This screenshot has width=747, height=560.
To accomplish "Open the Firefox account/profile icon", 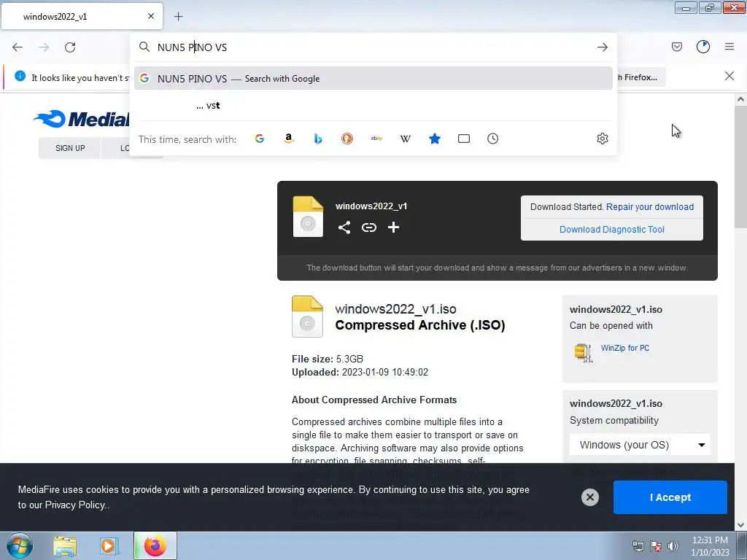I will tap(703, 47).
